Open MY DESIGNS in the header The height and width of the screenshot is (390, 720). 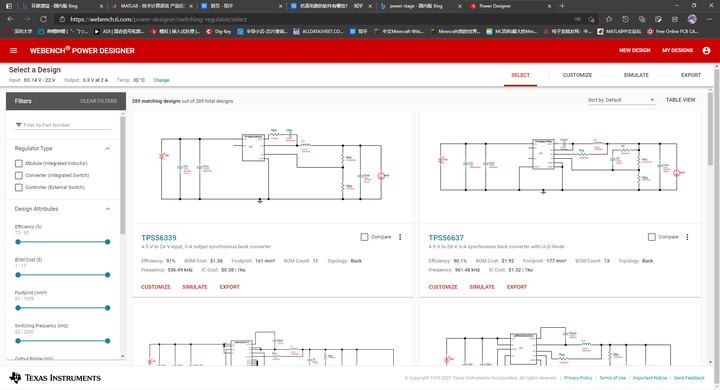677,51
